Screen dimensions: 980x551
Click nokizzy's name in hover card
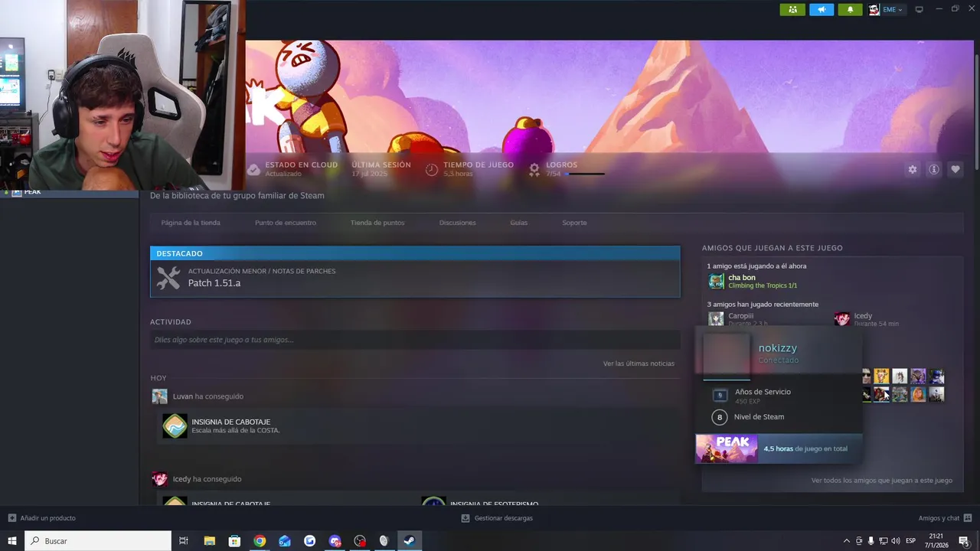click(x=778, y=348)
